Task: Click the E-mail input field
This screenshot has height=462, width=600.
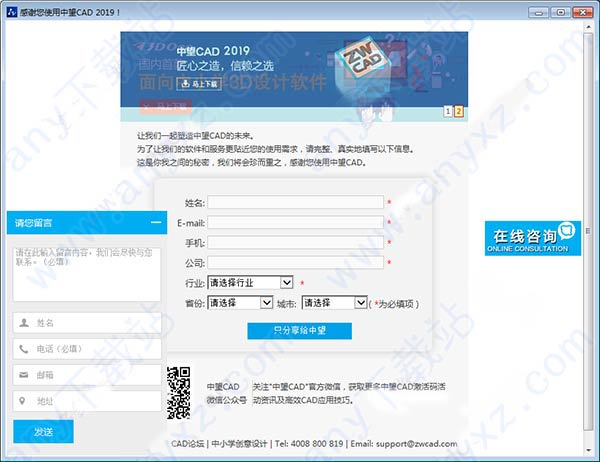Action: [x=295, y=222]
